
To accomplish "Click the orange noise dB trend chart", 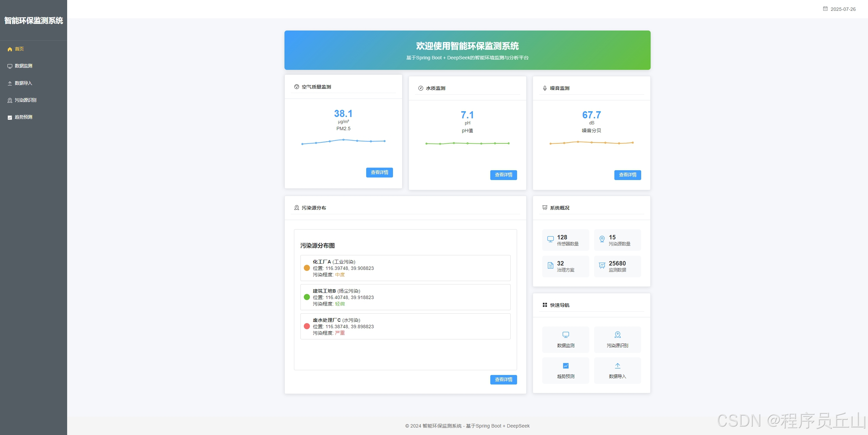I will [x=592, y=143].
